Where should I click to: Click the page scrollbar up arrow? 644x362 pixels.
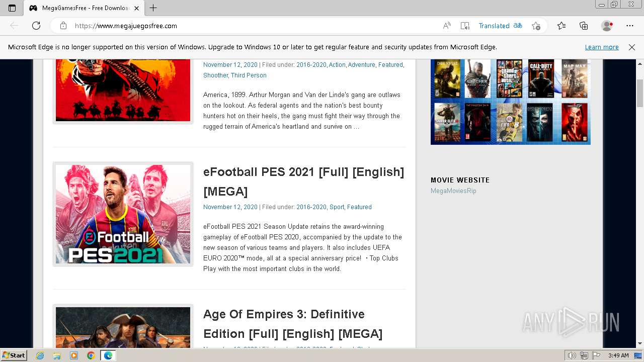coord(640,63)
